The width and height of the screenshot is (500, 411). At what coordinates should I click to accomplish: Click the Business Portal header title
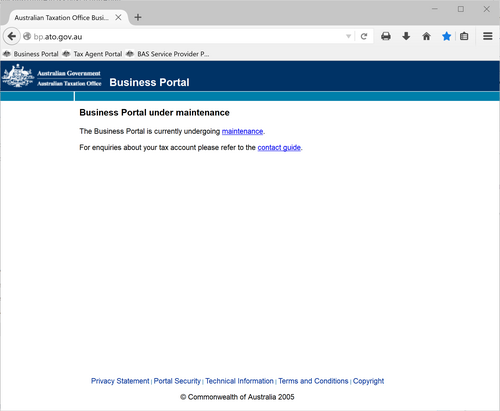[149, 82]
